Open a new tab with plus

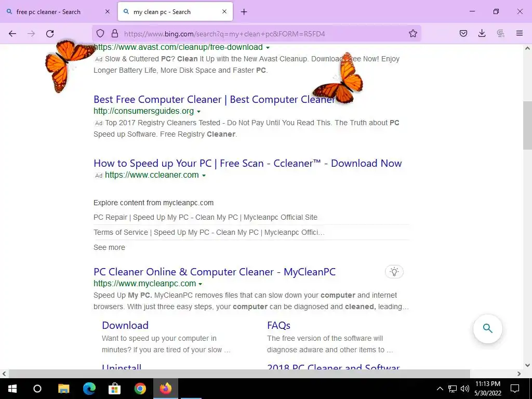click(x=244, y=12)
